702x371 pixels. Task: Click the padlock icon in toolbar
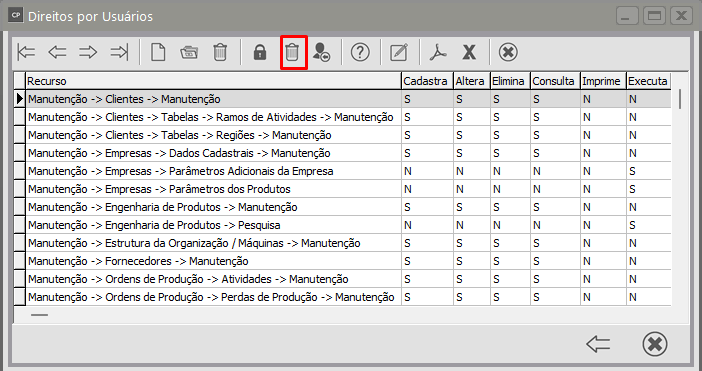[x=260, y=52]
